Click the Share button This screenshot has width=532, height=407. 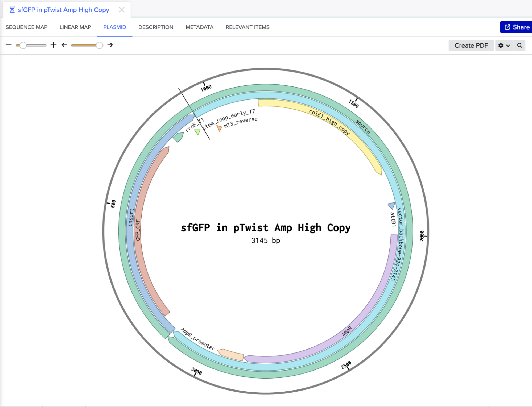517,27
